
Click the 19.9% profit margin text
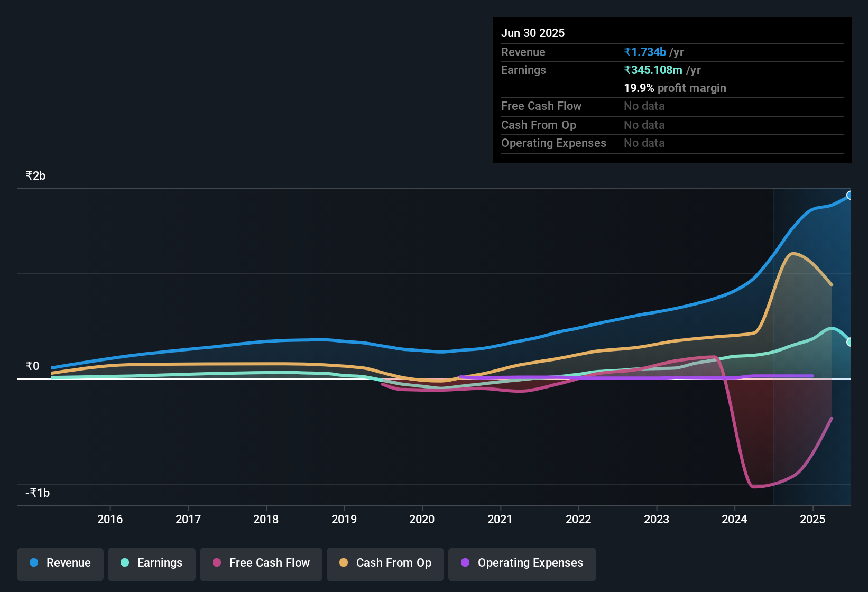pos(675,88)
